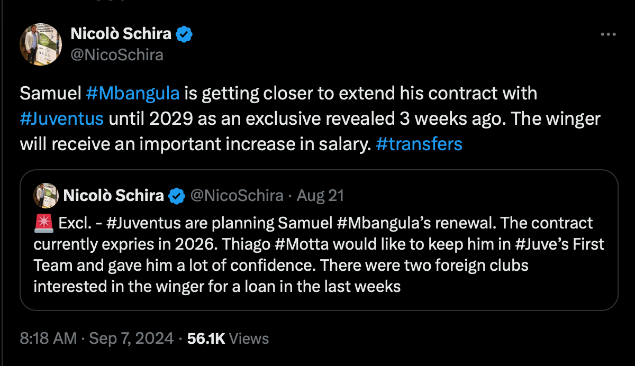The width and height of the screenshot is (635, 366).
Task: Open the 8:18 AM · Sep 7, 2024 timestamp
Action: point(97,338)
